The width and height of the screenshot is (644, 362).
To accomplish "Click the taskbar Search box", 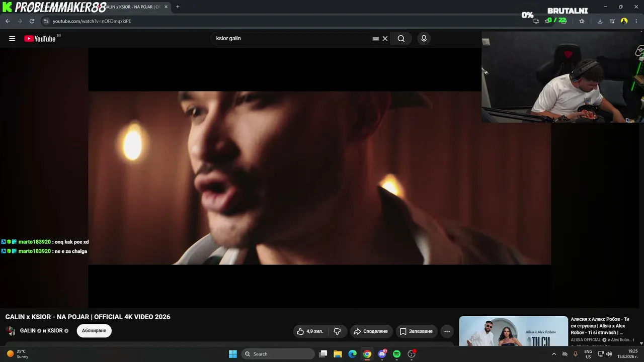I will coord(278,354).
